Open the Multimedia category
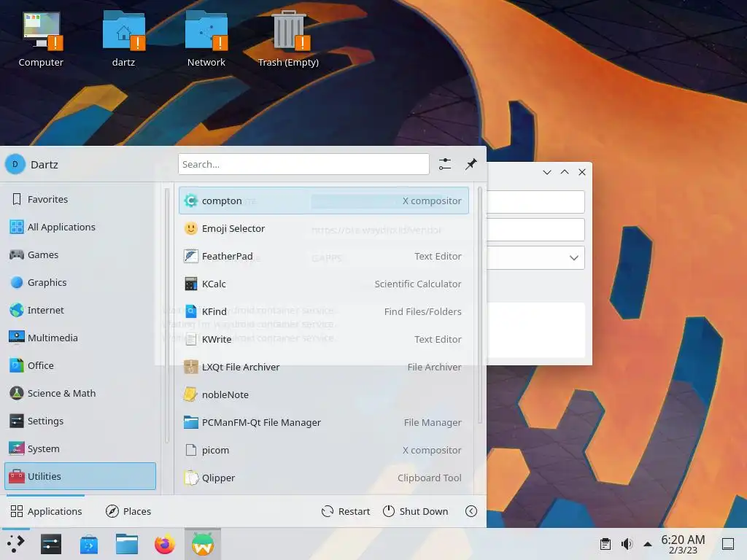Image resolution: width=747 pixels, height=560 pixels. [x=80, y=338]
